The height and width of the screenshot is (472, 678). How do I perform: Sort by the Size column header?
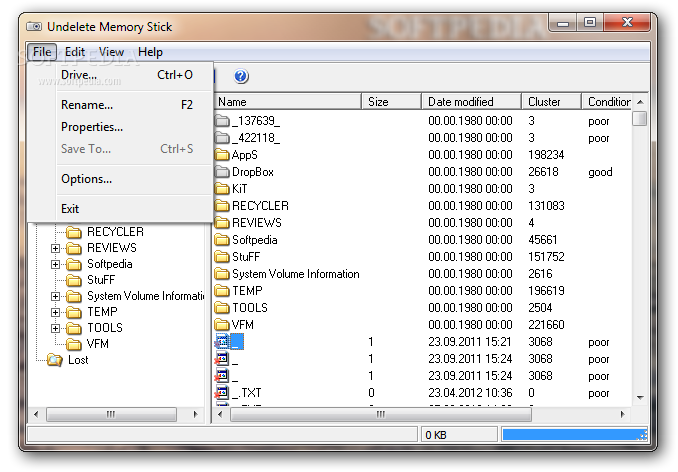pyautogui.click(x=391, y=102)
